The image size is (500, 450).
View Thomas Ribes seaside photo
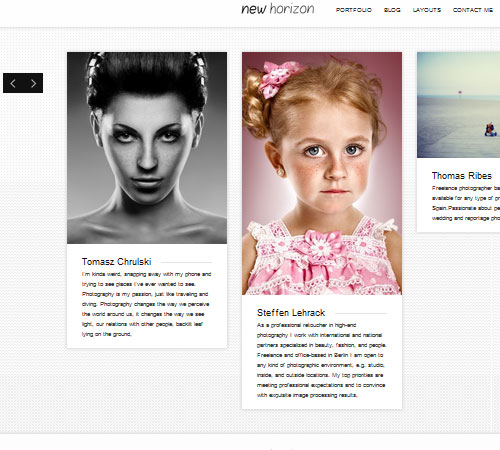point(458,105)
